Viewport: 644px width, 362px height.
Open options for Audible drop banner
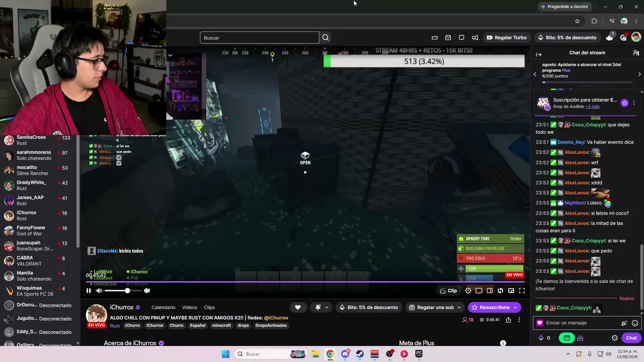pyautogui.click(x=634, y=103)
